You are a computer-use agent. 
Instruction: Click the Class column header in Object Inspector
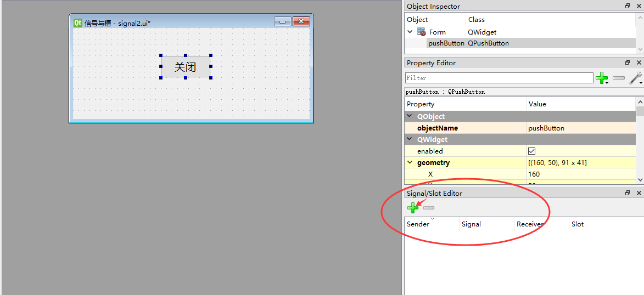pos(551,19)
